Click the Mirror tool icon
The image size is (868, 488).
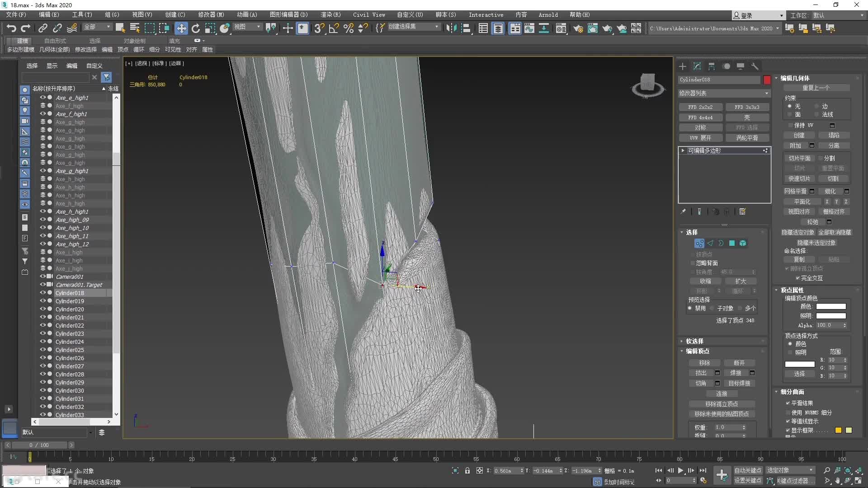click(451, 28)
